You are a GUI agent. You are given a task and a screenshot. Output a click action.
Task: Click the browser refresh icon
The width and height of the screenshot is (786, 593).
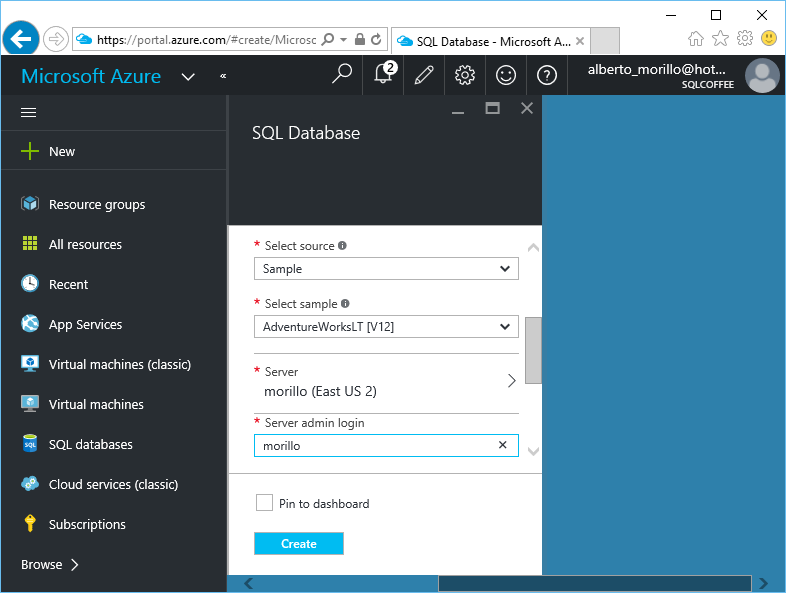(376, 39)
